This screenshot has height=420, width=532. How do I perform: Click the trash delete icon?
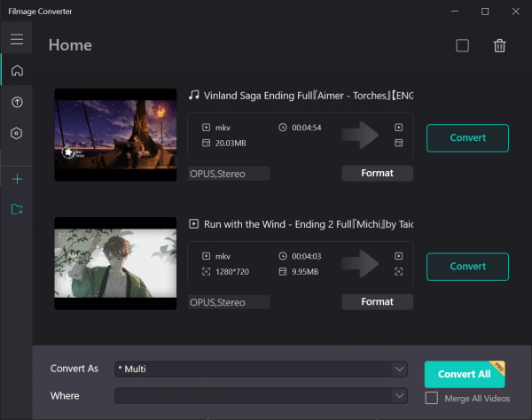(x=499, y=45)
